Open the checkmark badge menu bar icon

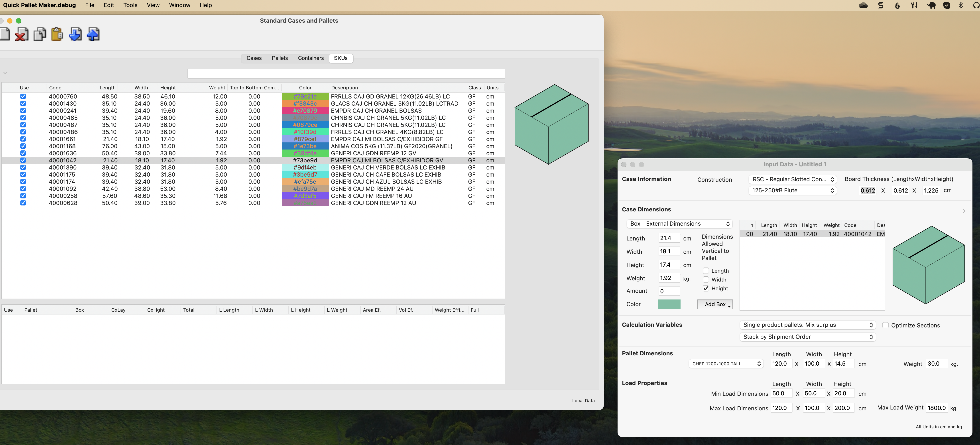[x=947, y=5]
